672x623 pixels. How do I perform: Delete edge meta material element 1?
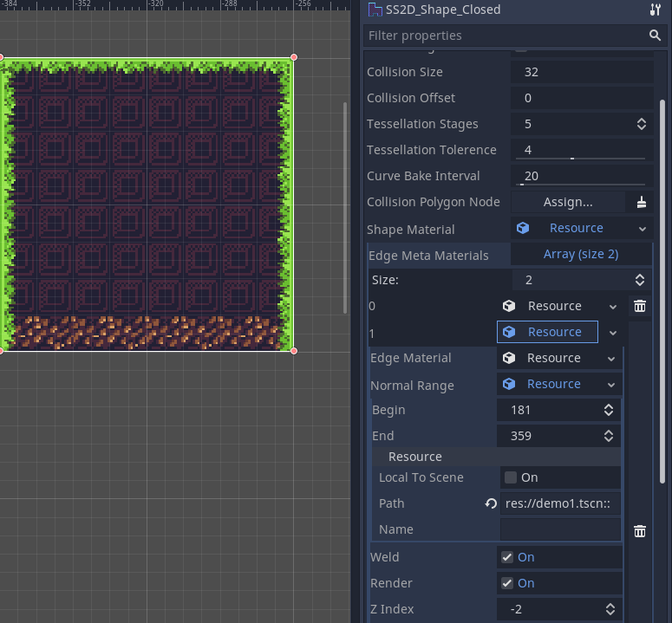[x=639, y=531]
